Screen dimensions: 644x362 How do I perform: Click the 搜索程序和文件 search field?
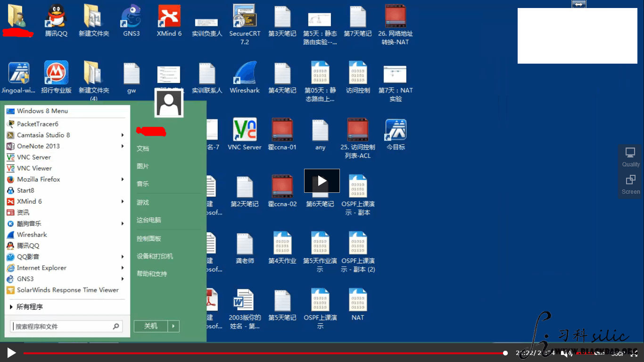pyautogui.click(x=66, y=326)
